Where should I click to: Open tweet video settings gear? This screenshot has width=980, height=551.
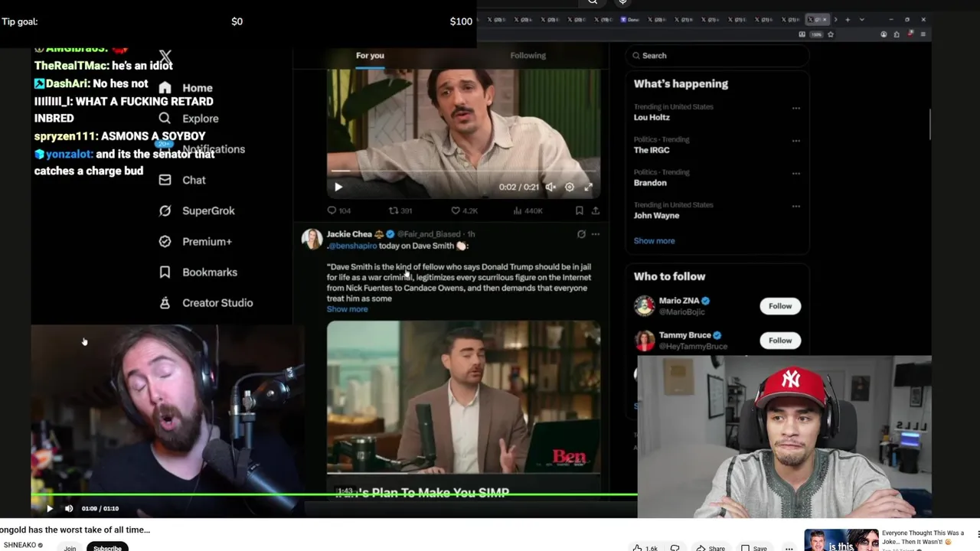pyautogui.click(x=569, y=187)
